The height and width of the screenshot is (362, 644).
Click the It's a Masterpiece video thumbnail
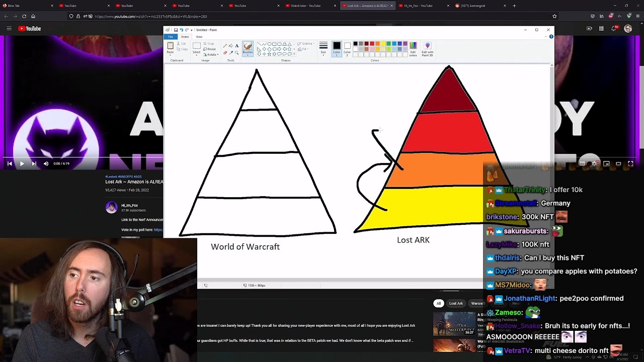pyautogui.click(x=454, y=324)
